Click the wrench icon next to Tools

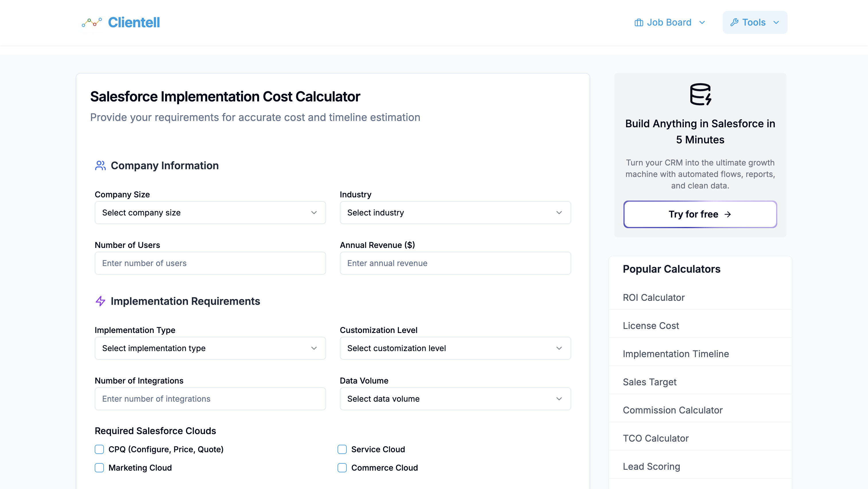point(735,22)
